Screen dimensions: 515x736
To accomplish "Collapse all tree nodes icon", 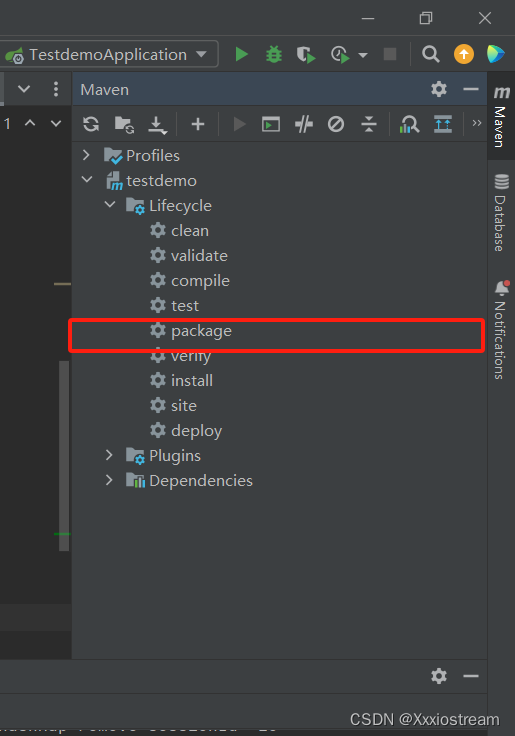I will pos(369,124).
